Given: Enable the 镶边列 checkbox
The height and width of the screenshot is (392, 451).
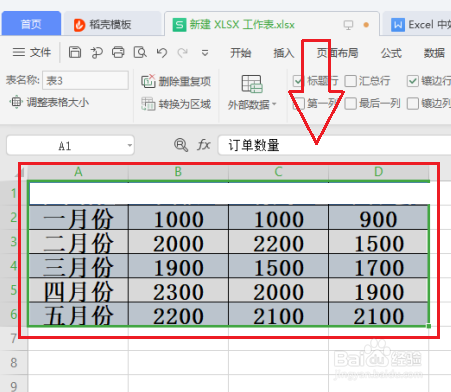Looking at the screenshot, I should point(413,104).
